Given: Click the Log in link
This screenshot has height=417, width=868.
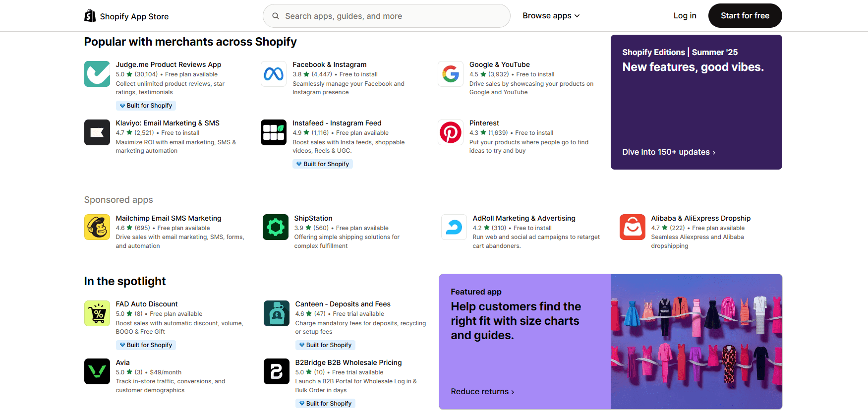Looking at the screenshot, I should tap(685, 16).
